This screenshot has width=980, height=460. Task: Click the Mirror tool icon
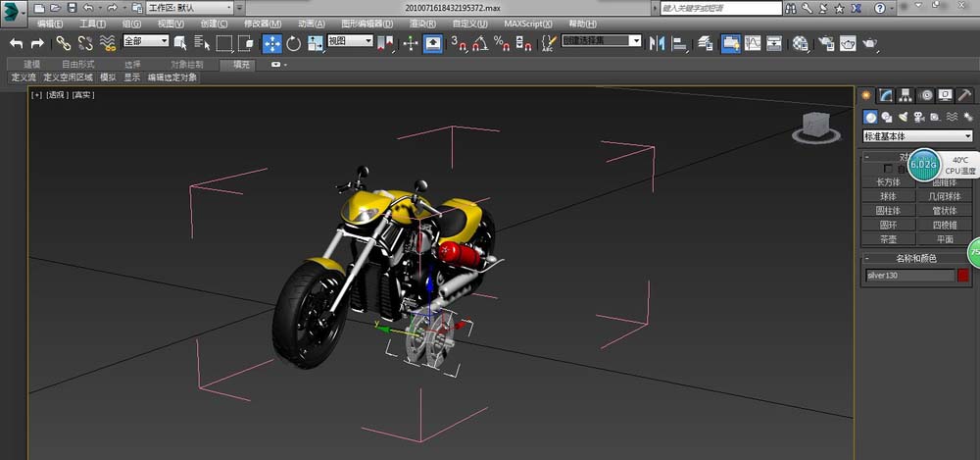656,43
